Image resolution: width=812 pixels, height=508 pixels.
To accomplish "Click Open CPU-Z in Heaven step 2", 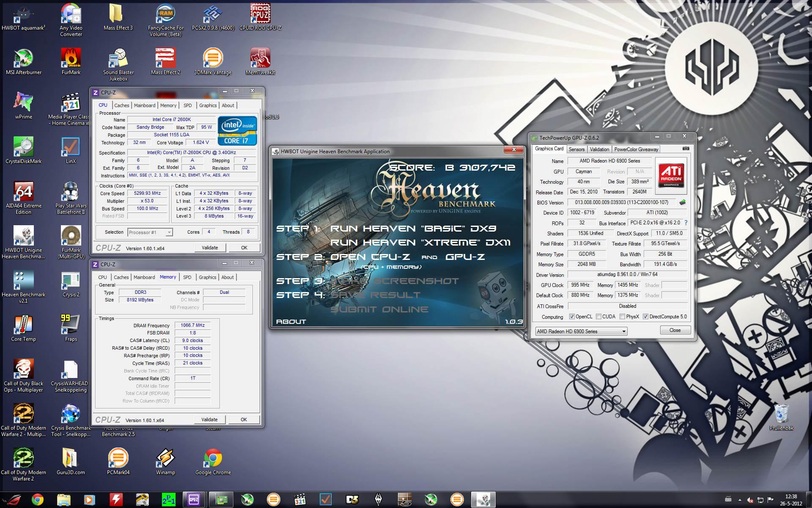I will pyautogui.click(x=370, y=257).
